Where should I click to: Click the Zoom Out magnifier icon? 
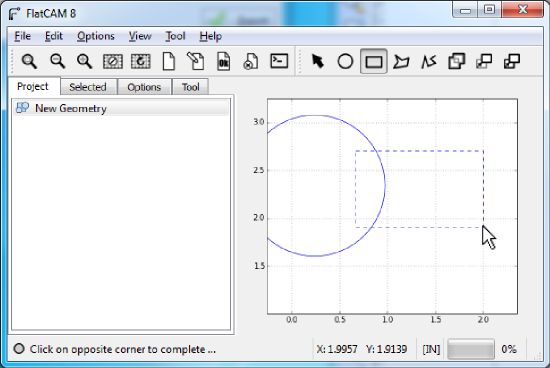pyautogui.click(x=57, y=61)
